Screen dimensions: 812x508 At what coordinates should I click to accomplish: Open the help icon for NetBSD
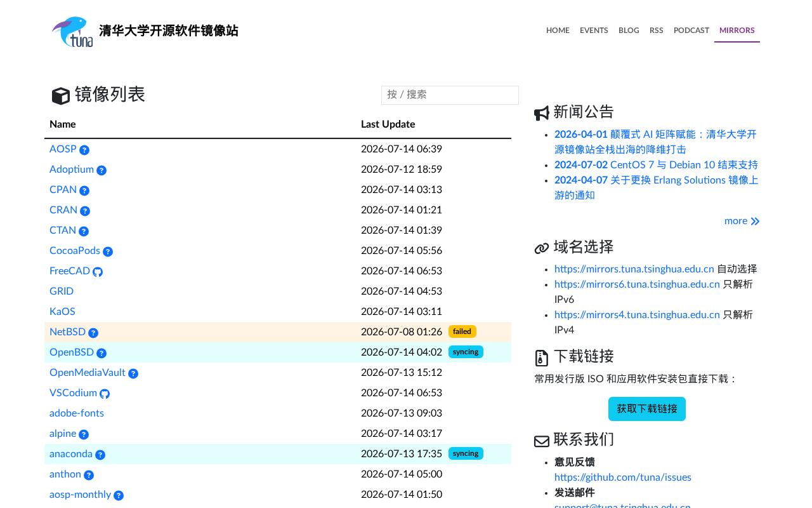pos(93,333)
